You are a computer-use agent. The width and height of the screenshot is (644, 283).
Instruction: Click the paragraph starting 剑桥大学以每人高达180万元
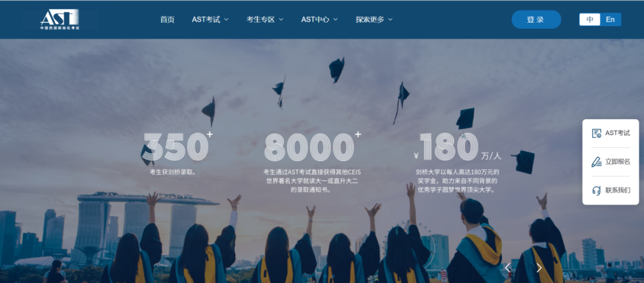[458, 181]
